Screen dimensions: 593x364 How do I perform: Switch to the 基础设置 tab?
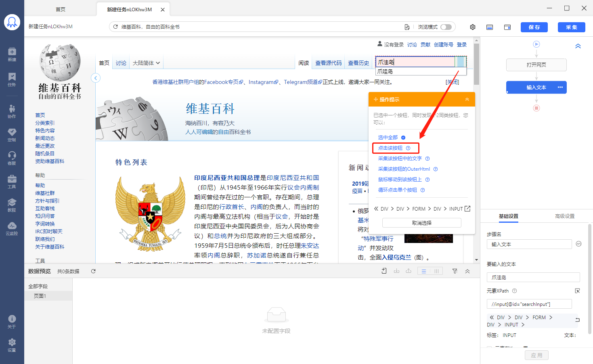point(508,216)
